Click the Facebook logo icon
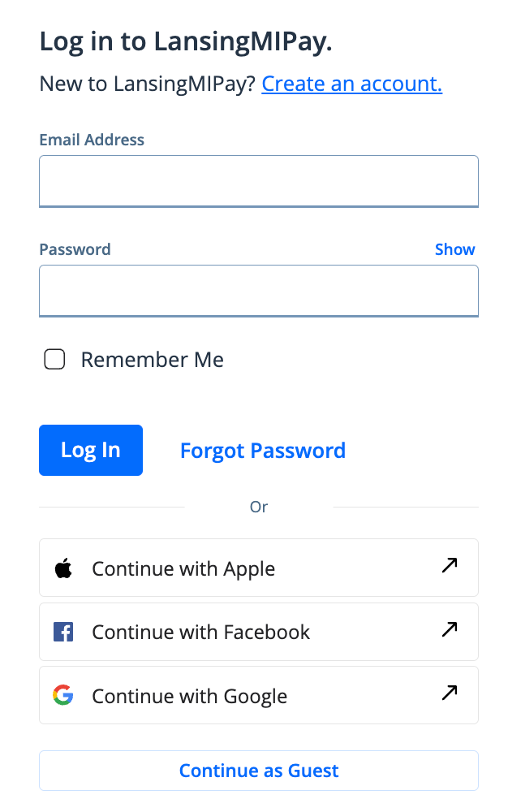Screen dimensions: 508x812 pyautogui.click(x=63, y=632)
